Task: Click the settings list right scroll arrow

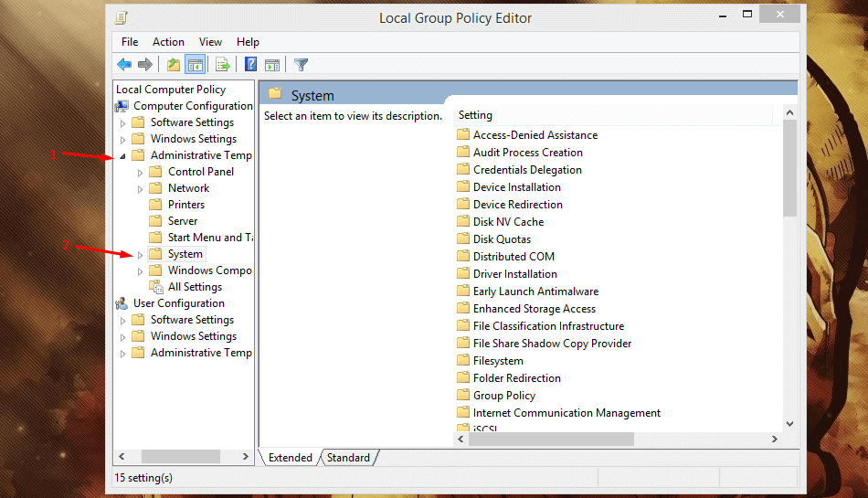Action: [775, 439]
